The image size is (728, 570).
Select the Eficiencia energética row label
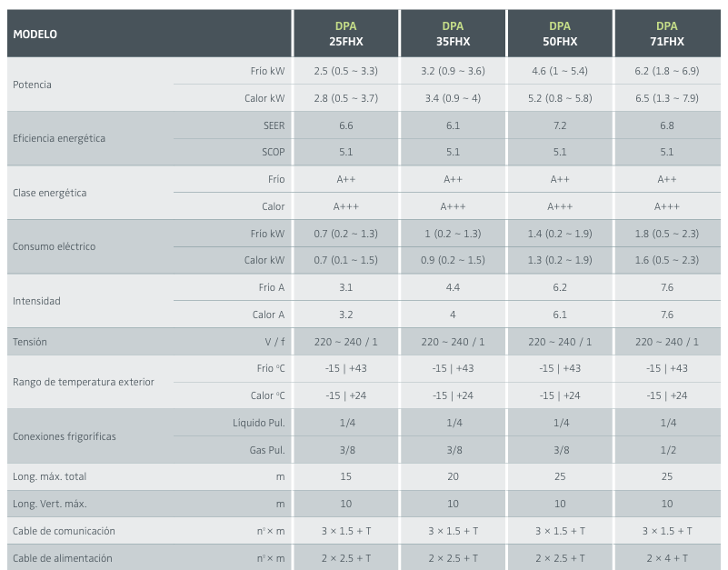pyautogui.click(x=59, y=138)
